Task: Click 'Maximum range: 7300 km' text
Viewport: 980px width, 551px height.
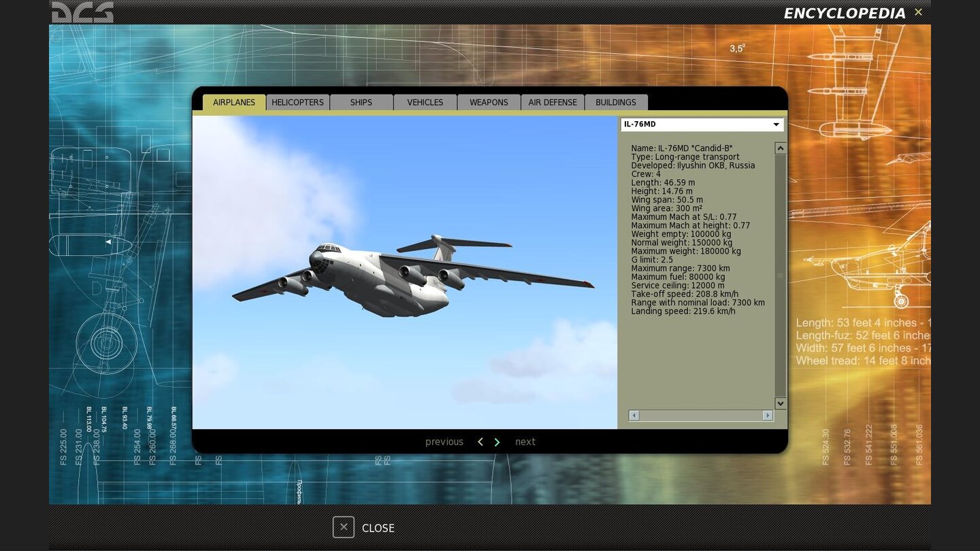Action: point(681,268)
